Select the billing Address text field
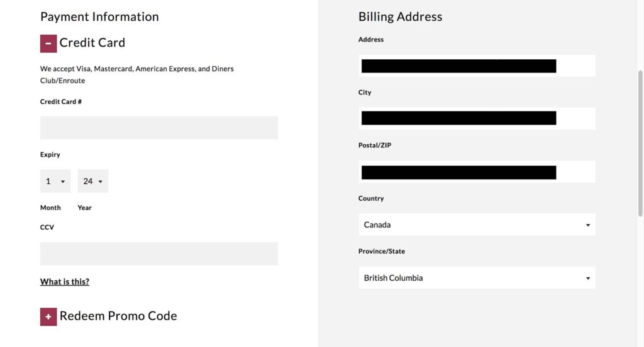644x347 pixels. pos(477,65)
